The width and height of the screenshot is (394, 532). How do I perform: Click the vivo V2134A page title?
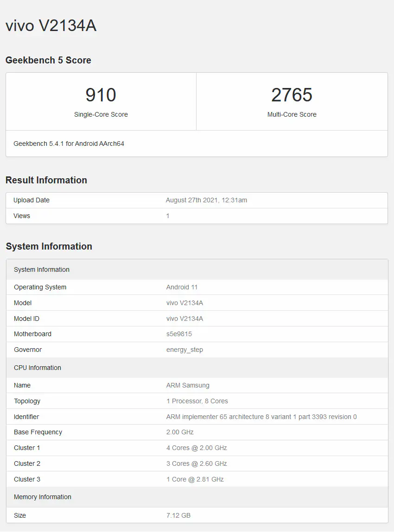coord(51,26)
